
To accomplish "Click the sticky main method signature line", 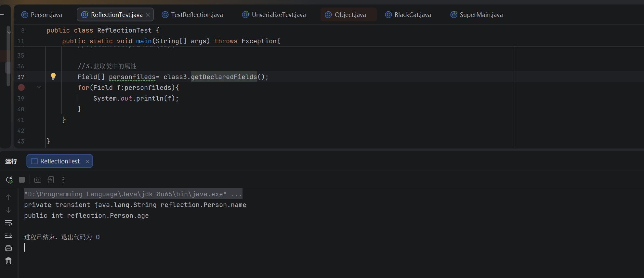I will (171, 41).
